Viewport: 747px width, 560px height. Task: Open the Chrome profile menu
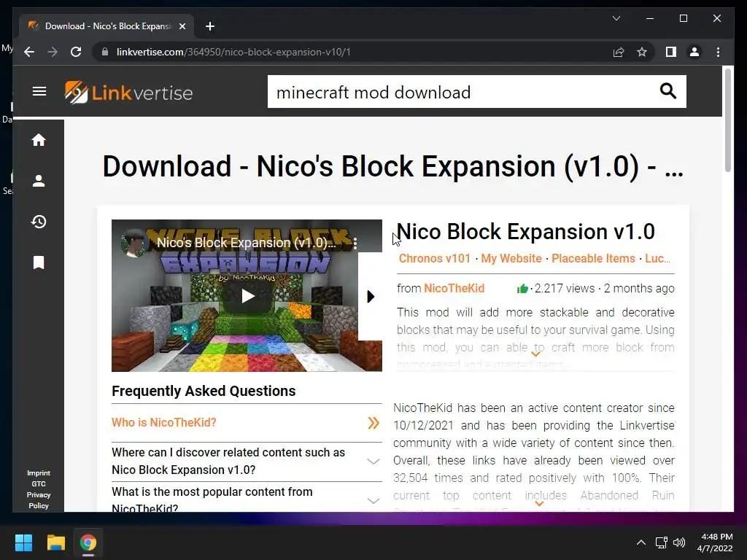click(x=694, y=52)
